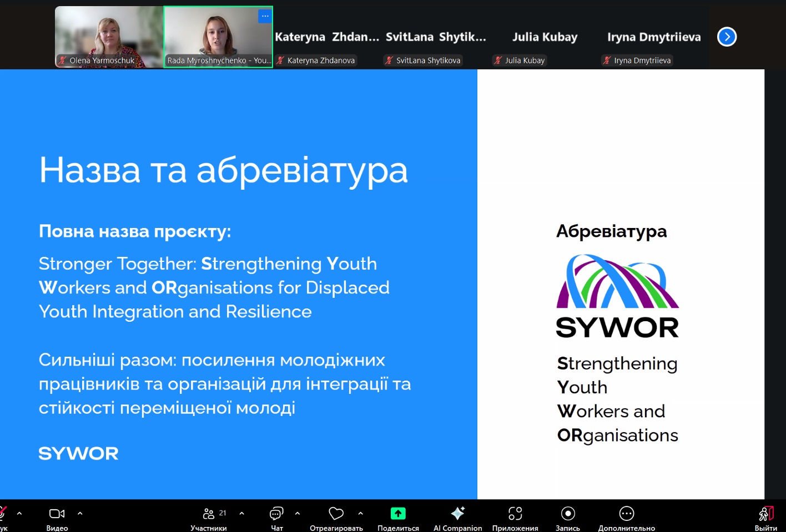Screen dimensions: 786x532
Task: Open the Участники participants panel
Action: [x=209, y=514]
